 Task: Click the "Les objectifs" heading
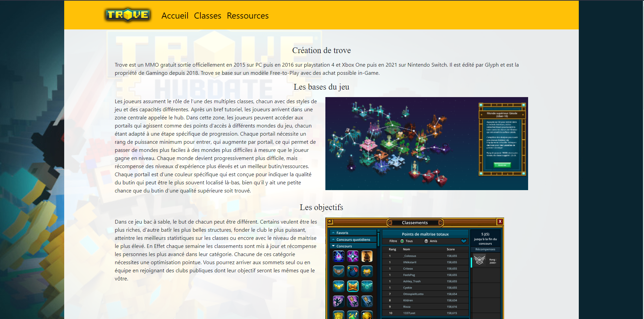click(x=321, y=207)
